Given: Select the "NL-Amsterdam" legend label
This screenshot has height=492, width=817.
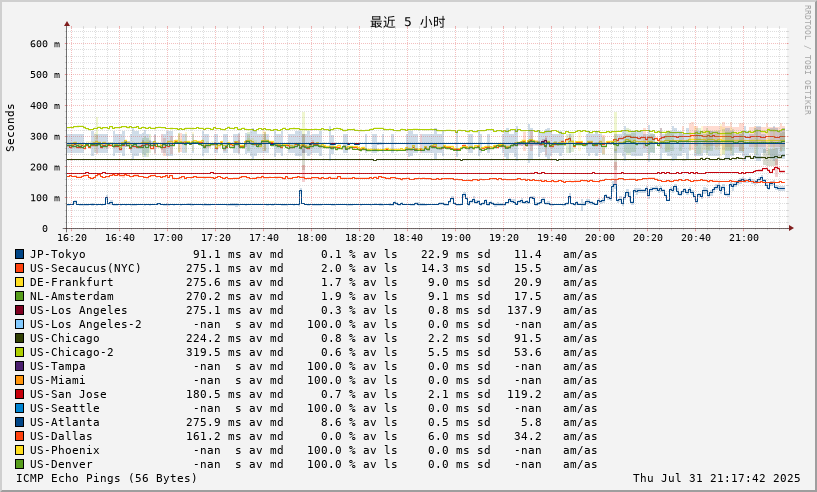Looking at the screenshot, I should coord(71,297).
